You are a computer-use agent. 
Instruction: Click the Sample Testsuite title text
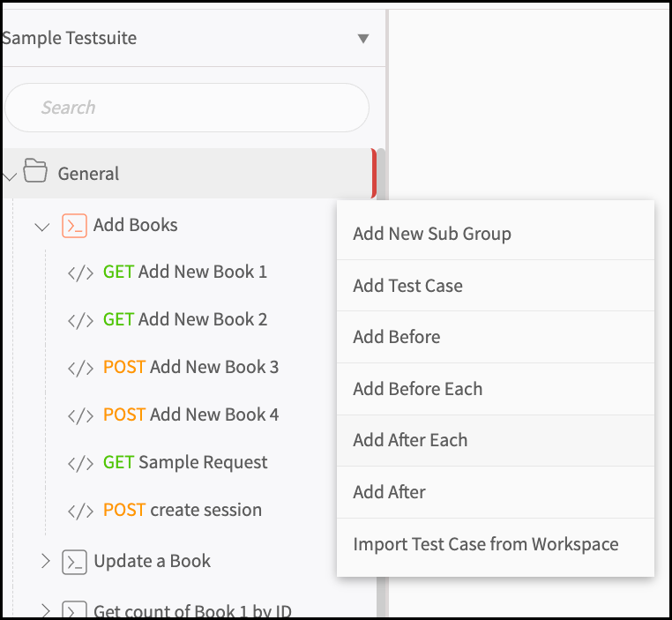pos(70,38)
